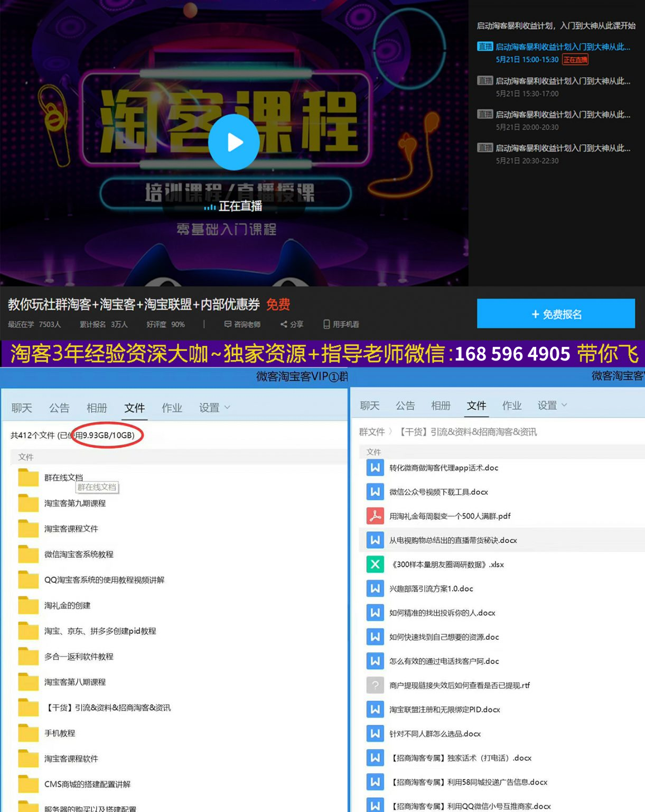The width and height of the screenshot is (645, 812).
Task: Open 淘宝客第八期课程 folder icon
Action: point(28,682)
